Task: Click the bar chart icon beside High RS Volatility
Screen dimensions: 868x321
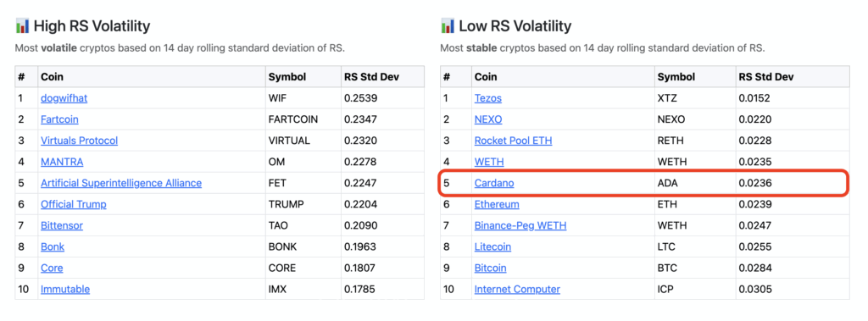Action: [22, 25]
